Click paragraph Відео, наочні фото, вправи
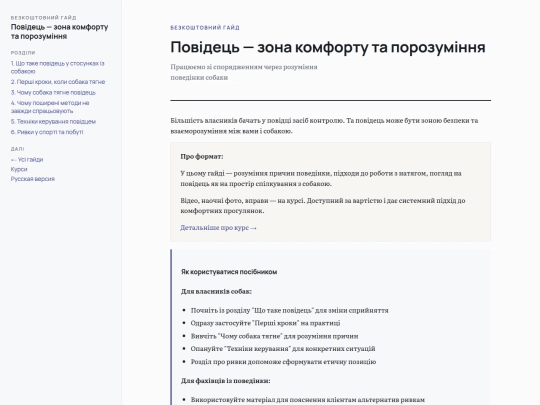 tap(323, 206)
